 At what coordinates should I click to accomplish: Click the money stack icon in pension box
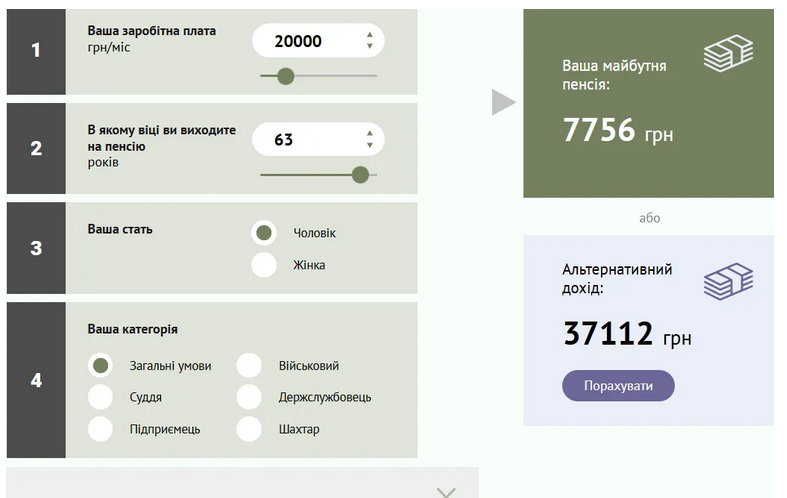pyautogui.click(x=728, y=53)
